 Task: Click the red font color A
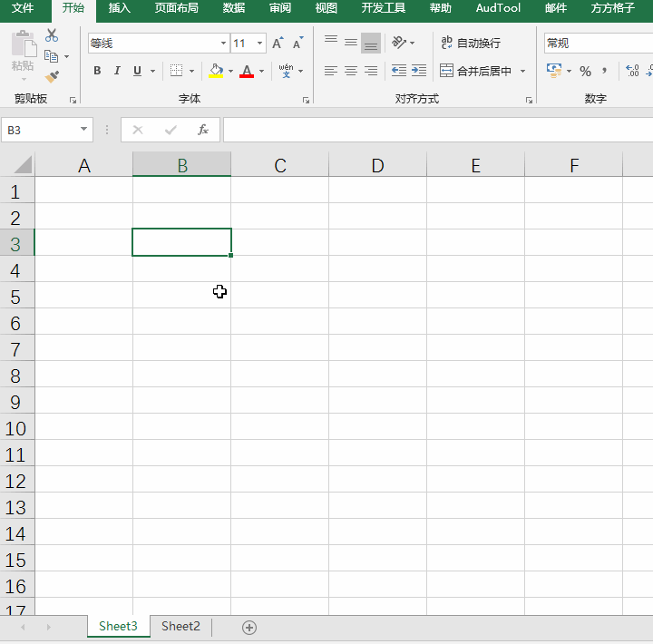click(247, 71)
